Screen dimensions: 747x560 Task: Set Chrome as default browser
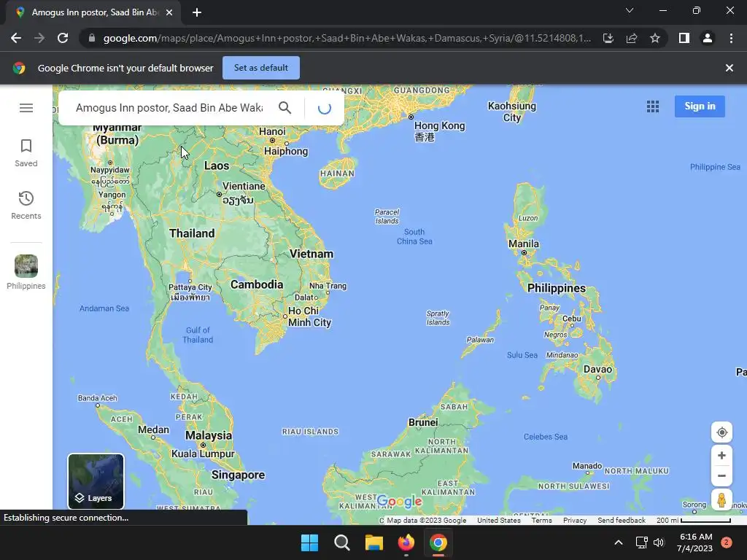[261, 68]
